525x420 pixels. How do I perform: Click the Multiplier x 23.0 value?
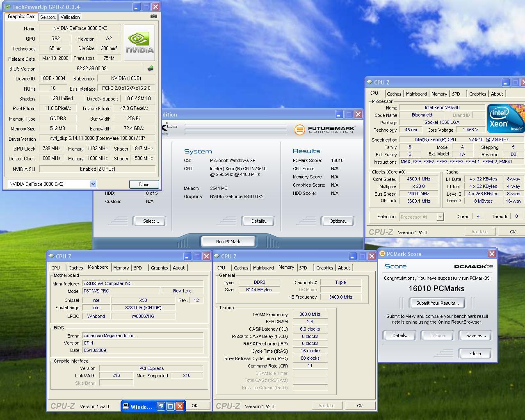click(x=419, y=186)
